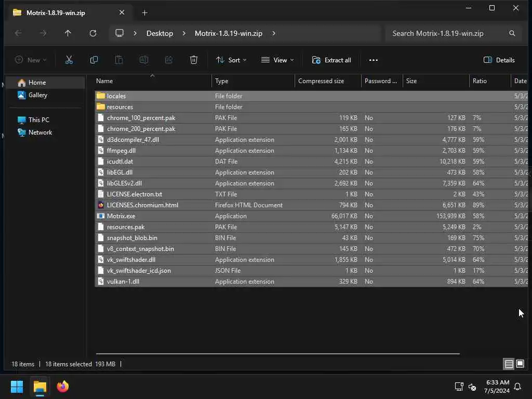Click the Share icon in toolbar

[169, 60]
